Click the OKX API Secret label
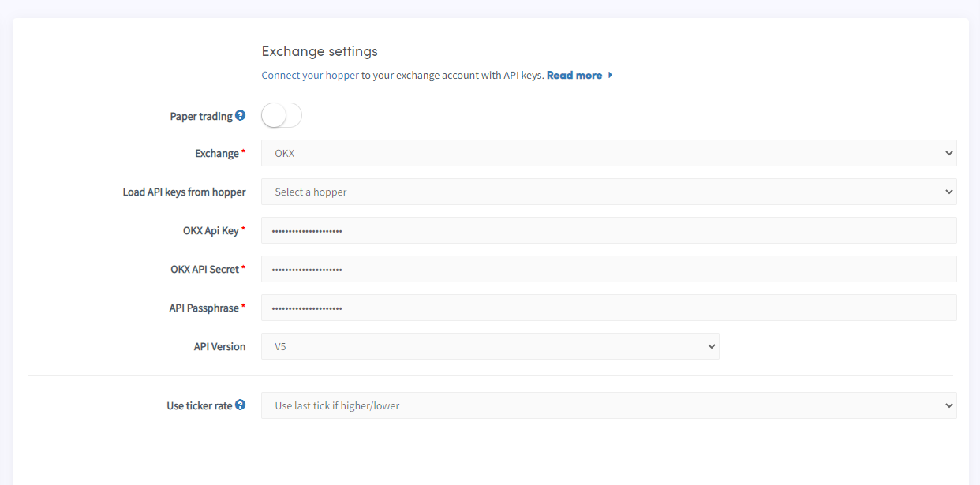 (204, 270)
